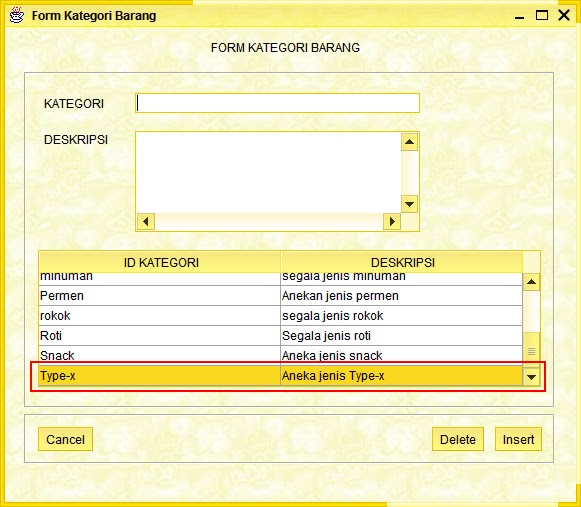Click the ID KATEGORI column header
Image resolution: width=581 pixels, height=507 pixels.
160,263
